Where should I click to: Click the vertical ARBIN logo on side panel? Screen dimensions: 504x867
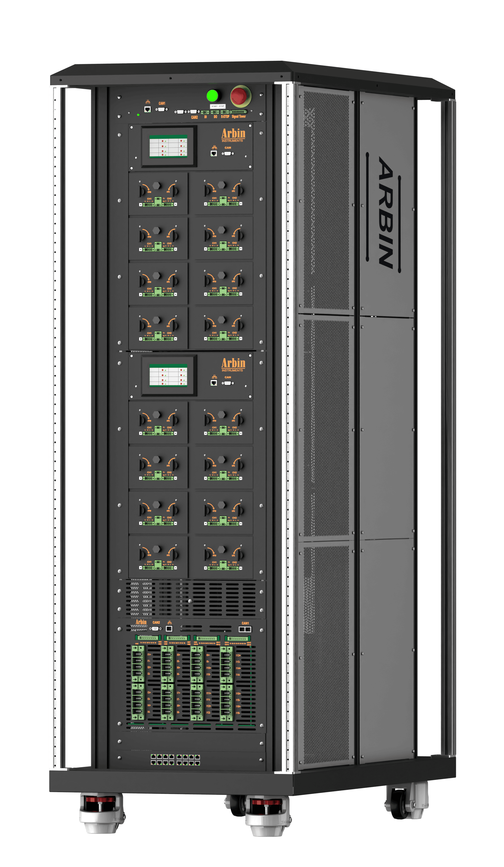click(x=385, y=213)
